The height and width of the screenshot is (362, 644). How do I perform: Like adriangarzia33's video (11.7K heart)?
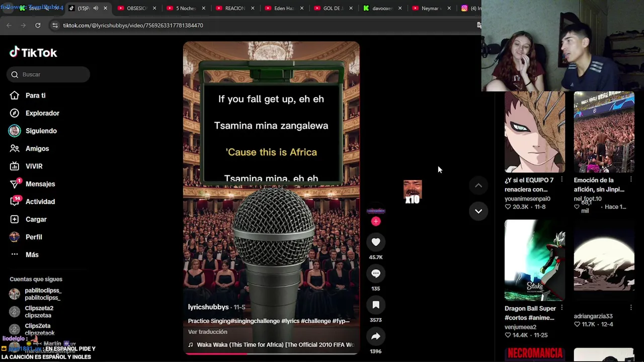coord(577,324)
